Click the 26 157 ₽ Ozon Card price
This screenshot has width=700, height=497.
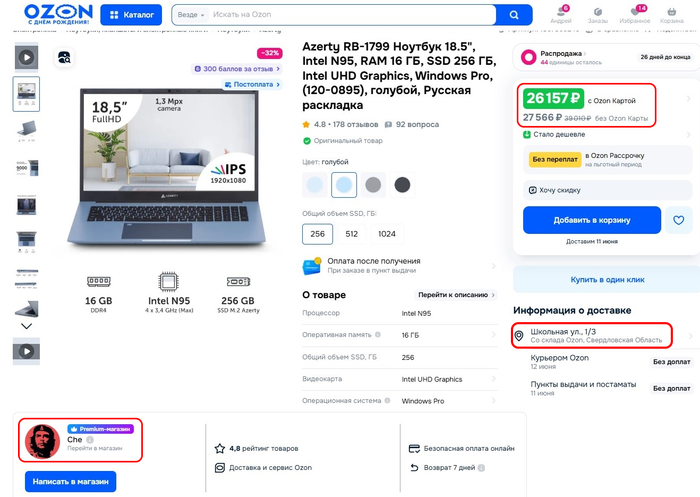click(x=553, y=98)
